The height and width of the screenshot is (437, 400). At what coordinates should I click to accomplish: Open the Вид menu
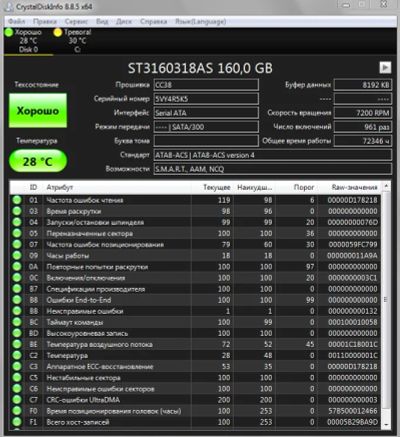pos(102,22)
